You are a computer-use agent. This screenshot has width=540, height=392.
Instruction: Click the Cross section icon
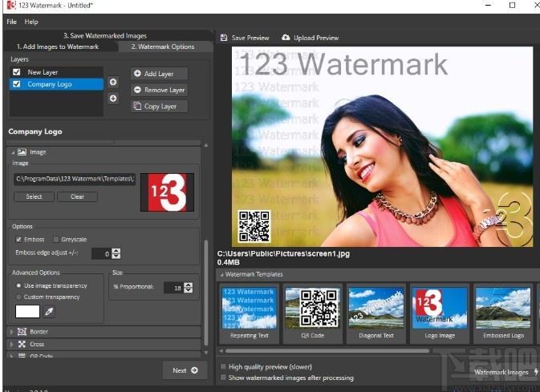pos(22,344)
